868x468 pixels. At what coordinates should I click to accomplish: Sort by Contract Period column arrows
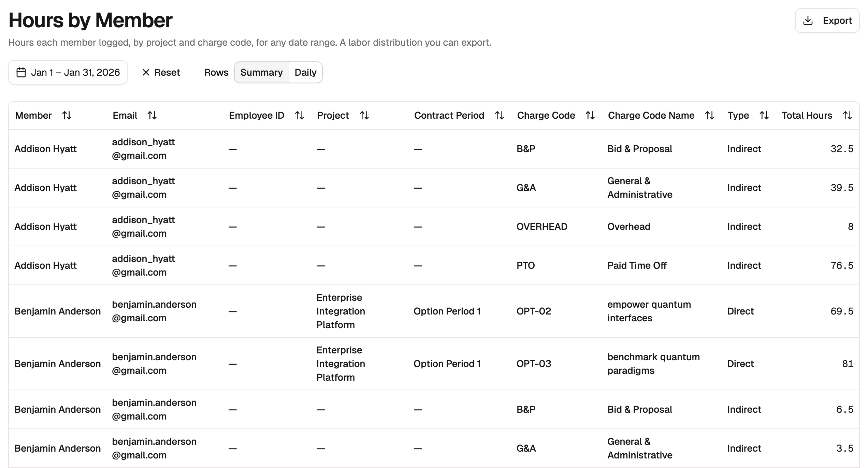tap(500, 115)
